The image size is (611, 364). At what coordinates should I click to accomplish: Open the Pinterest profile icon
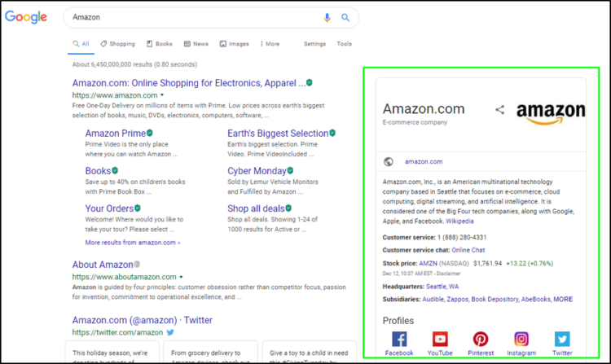[x=481, y=339]
